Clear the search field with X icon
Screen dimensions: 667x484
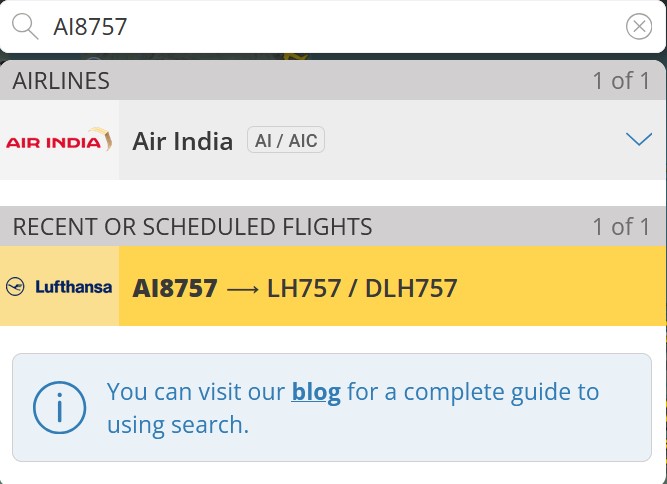(639, 27)
